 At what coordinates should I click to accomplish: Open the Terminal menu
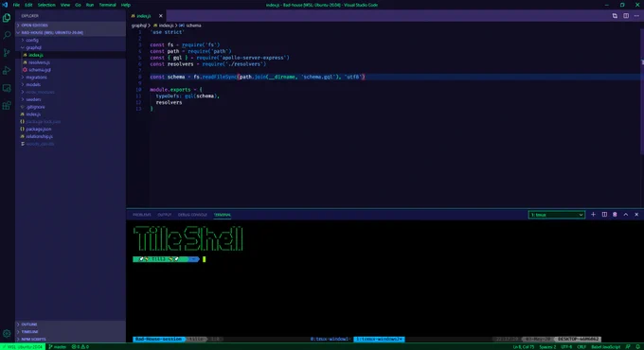(x=107, y=5)
